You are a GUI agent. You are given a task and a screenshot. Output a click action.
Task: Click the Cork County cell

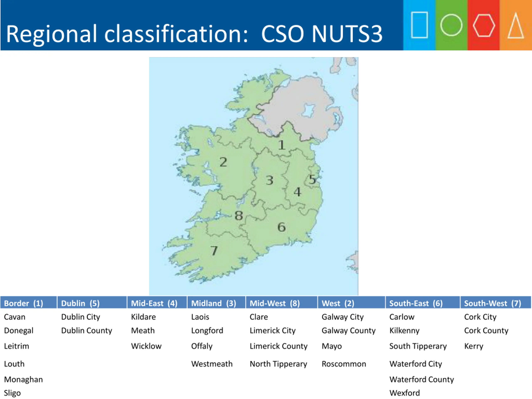pyautogui.click(x=486, y=331)
